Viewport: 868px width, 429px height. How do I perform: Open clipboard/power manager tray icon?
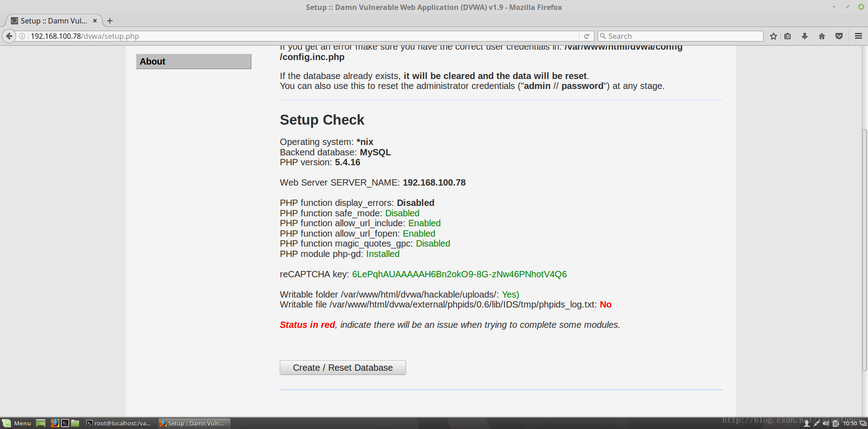836,424
